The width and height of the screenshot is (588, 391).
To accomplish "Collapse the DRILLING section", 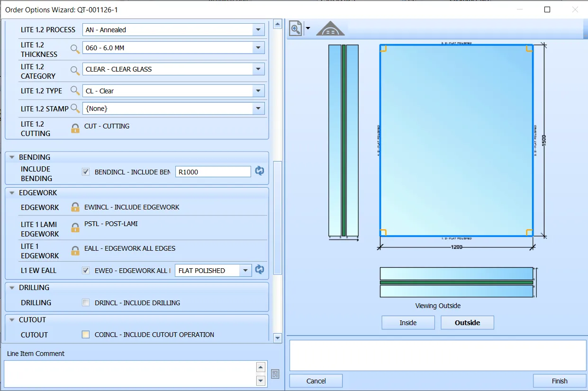I will point(11,288).
